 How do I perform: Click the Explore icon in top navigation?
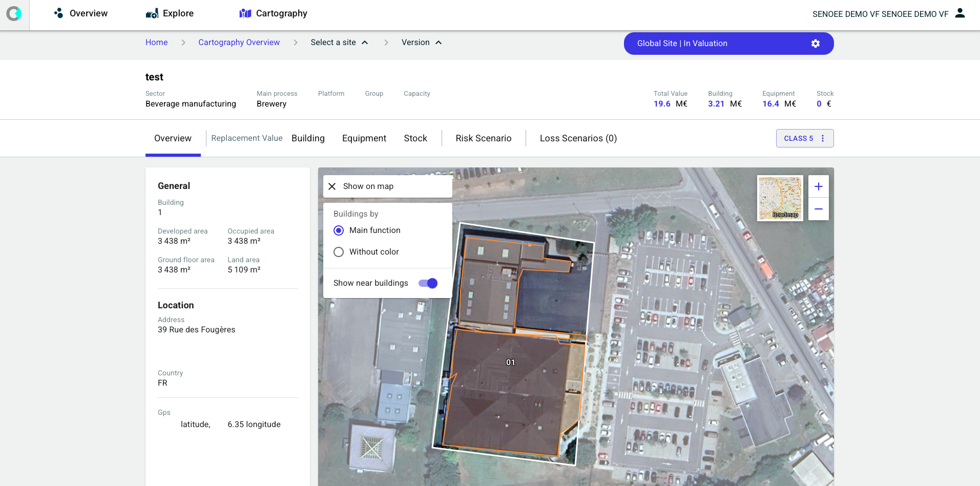[152, 13]
